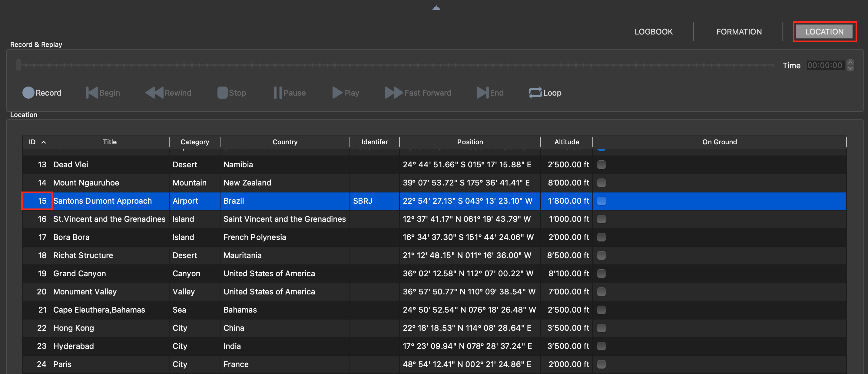Enable On Ground for Grand Canyon

tap(601, 273)
